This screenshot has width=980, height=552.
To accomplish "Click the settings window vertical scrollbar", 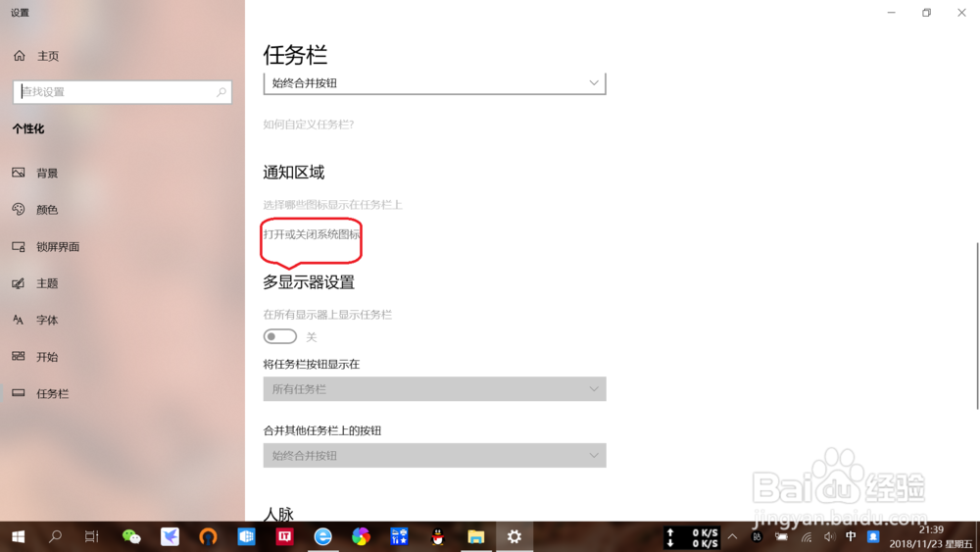I will [x=977, y=326].
